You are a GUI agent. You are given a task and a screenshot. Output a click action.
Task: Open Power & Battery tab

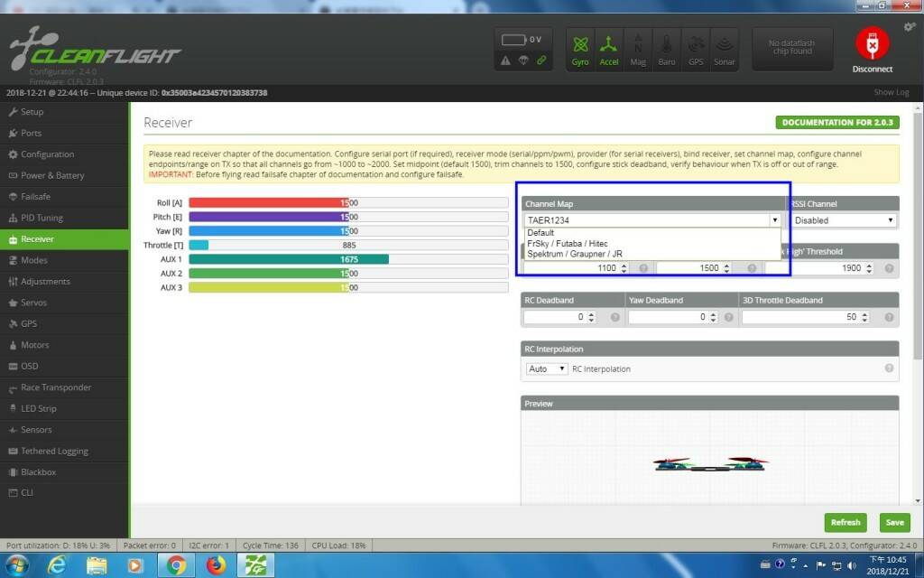point(64,175)
